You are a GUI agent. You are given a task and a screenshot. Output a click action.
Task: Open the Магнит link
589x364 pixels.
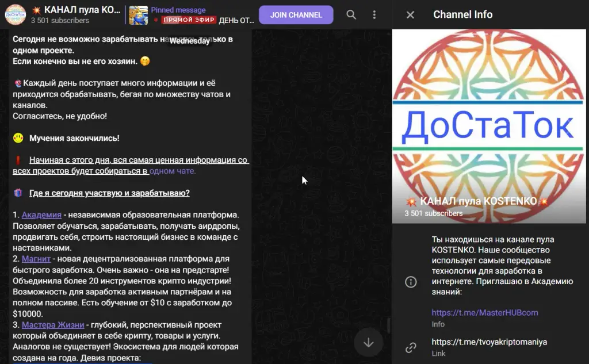pos(36,259)
